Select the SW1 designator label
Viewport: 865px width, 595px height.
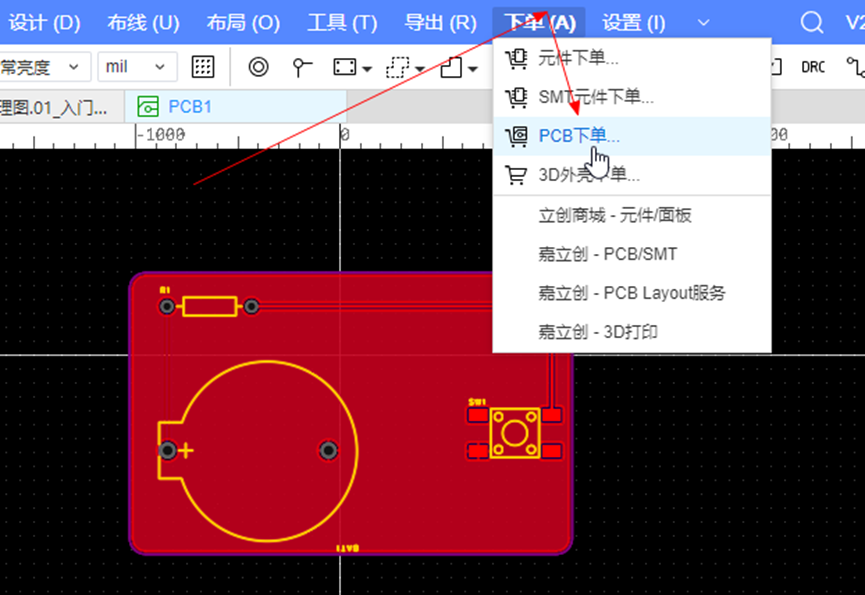point(477,401)
